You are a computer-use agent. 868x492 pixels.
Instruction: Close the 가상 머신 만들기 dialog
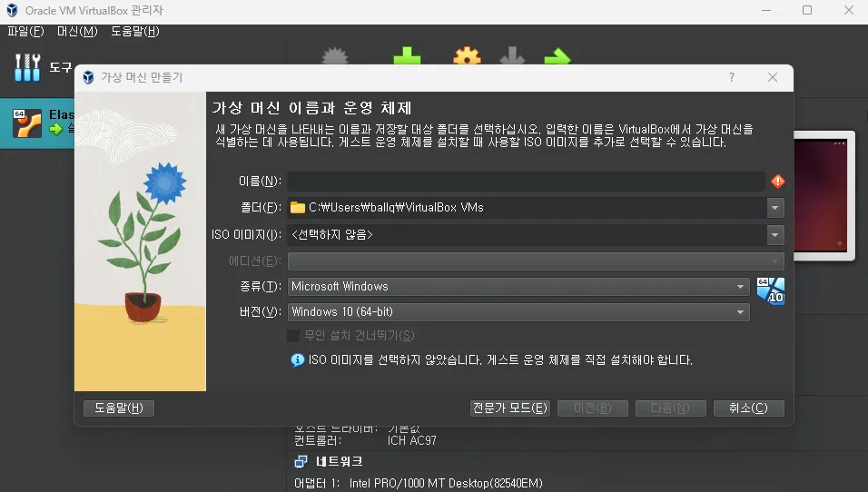pos(773,77)
